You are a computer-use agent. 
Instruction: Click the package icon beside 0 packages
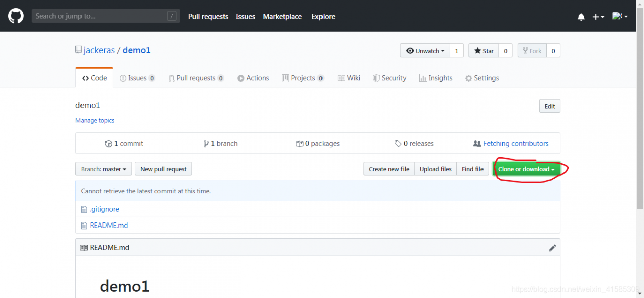300,144
